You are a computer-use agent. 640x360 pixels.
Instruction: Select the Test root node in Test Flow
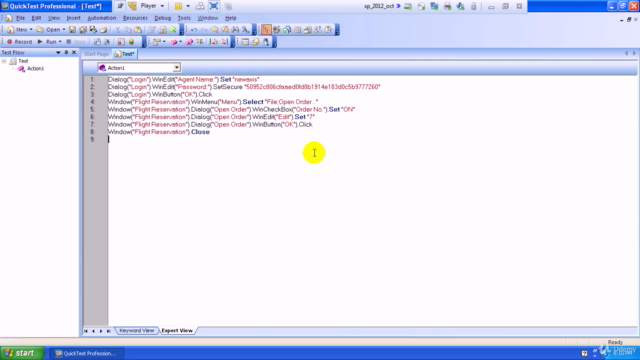23,61
